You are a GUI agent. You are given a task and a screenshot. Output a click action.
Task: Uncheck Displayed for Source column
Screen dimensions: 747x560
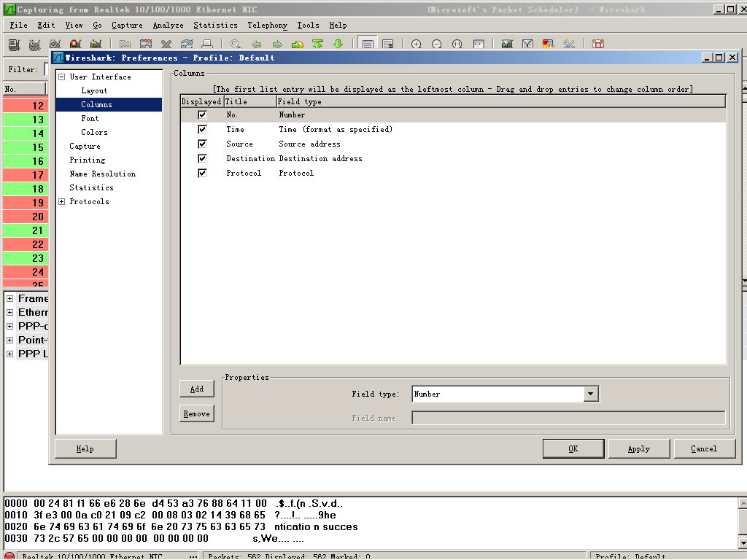point(203,144)
